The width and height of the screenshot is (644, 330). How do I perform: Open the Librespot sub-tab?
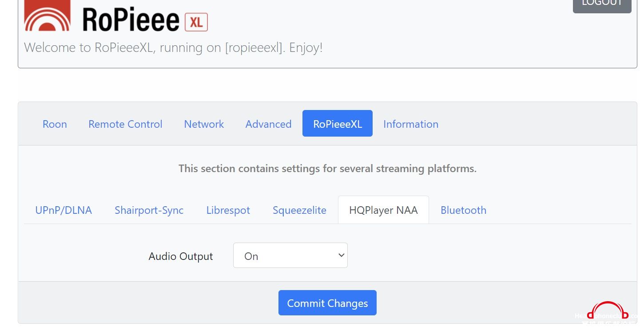point(228,210)
